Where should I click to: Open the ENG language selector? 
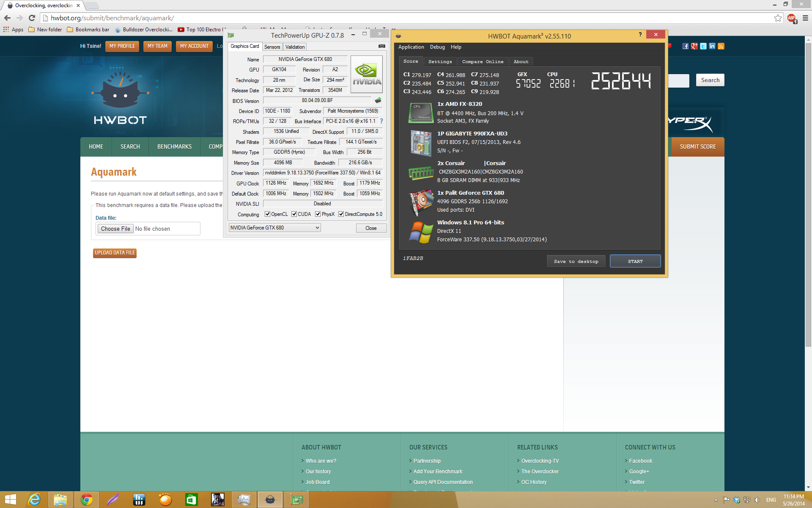pyautogui.click(x=771, y=500)
